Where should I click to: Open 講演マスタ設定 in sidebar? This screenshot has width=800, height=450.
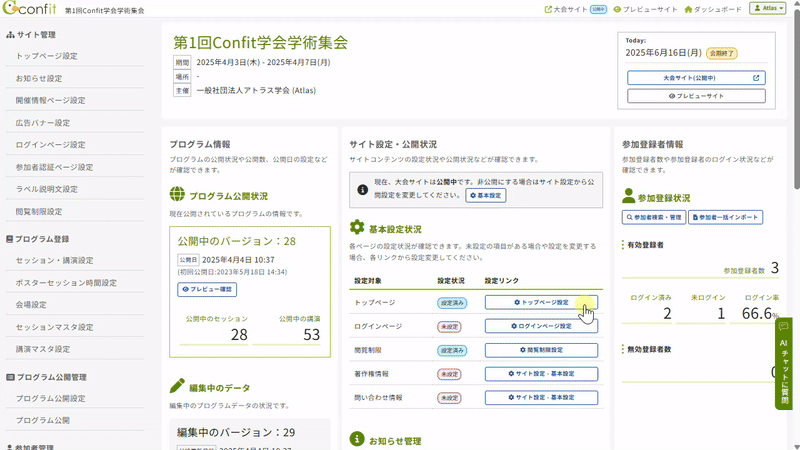(x=43, y=349)
